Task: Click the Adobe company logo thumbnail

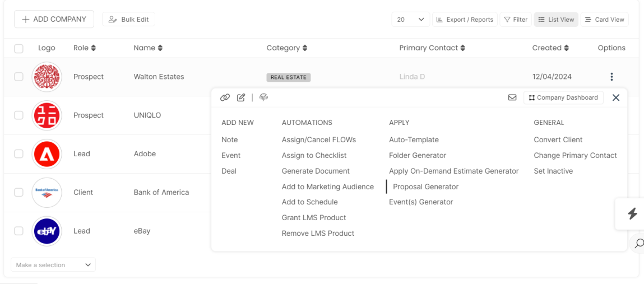Action: 47,154
